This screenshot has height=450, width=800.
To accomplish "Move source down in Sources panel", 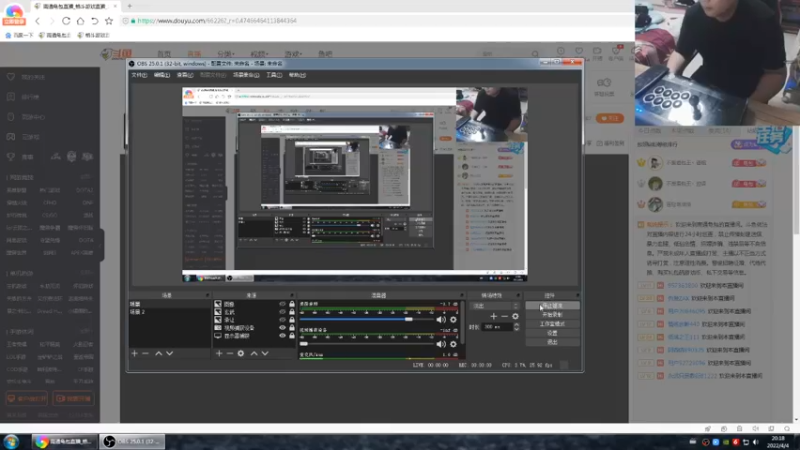I will tap(265, 353).
